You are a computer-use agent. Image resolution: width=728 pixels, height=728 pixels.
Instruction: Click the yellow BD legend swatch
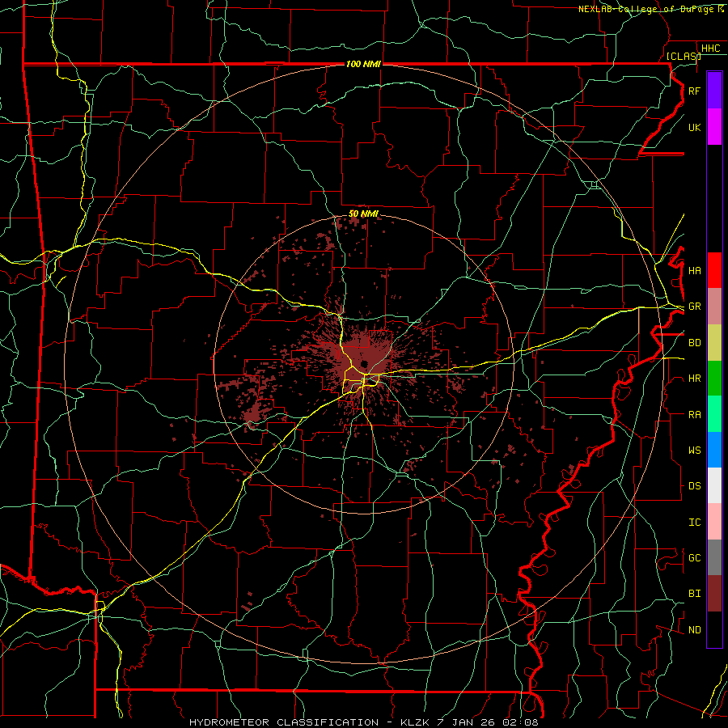click(714, 343)
